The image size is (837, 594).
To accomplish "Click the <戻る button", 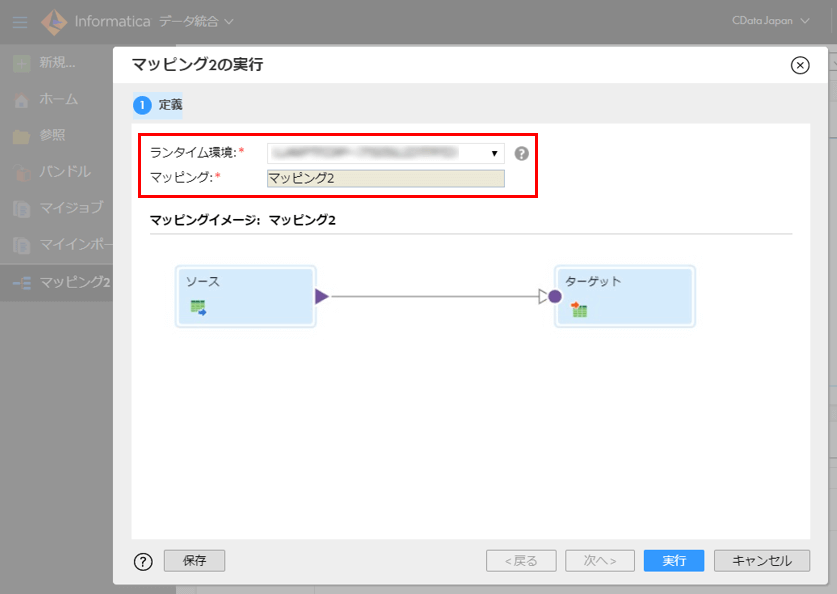I will 521,560.
